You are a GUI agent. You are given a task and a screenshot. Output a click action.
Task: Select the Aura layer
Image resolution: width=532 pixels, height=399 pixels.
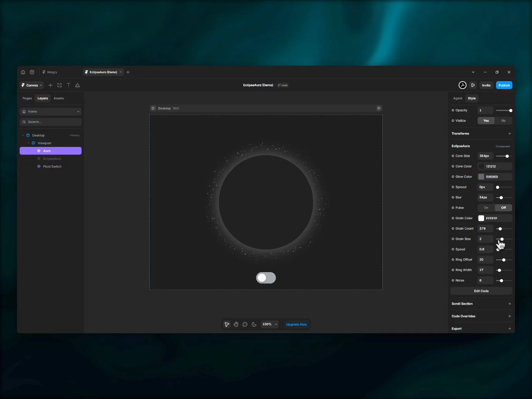51,151
